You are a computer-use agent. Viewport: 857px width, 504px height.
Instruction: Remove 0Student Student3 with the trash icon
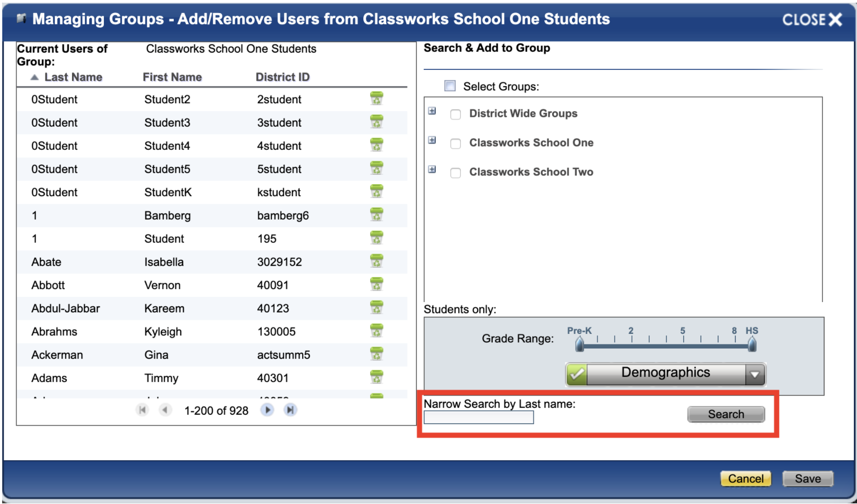[x=376, y=122]
